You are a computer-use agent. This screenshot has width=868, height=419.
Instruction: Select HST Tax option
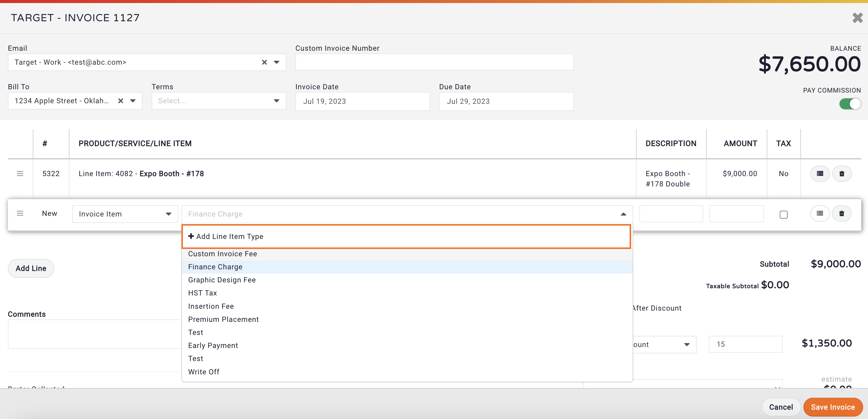(407, 293)
